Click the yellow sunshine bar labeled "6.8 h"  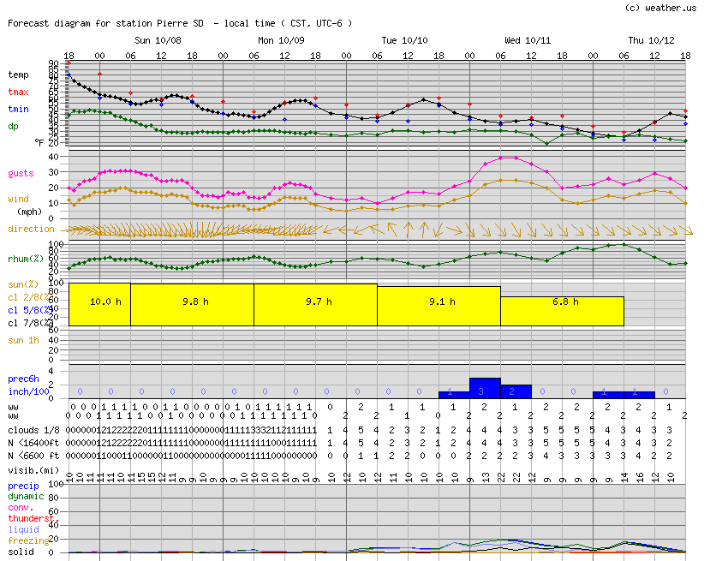click(562, 311)
